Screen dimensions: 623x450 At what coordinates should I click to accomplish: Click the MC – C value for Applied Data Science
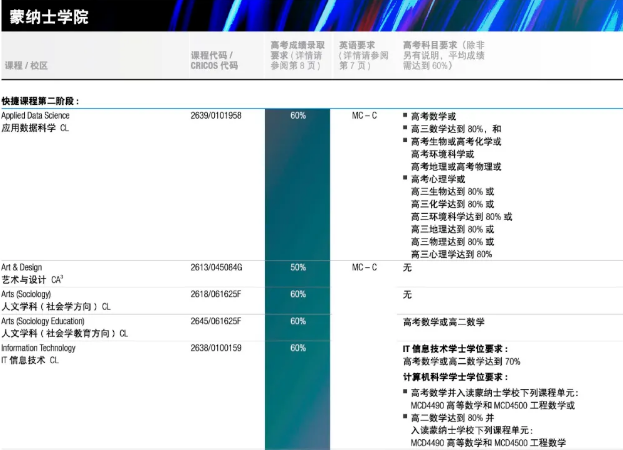[364, 116]
